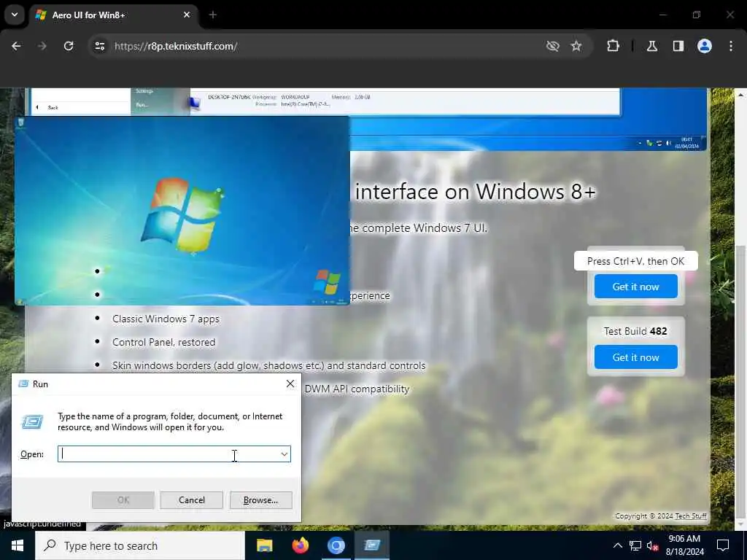This screenshot has width=747, height=560.
Task: Open the Extensions puzzle icon
Action: pyautogui.click(x=613, y=46)
